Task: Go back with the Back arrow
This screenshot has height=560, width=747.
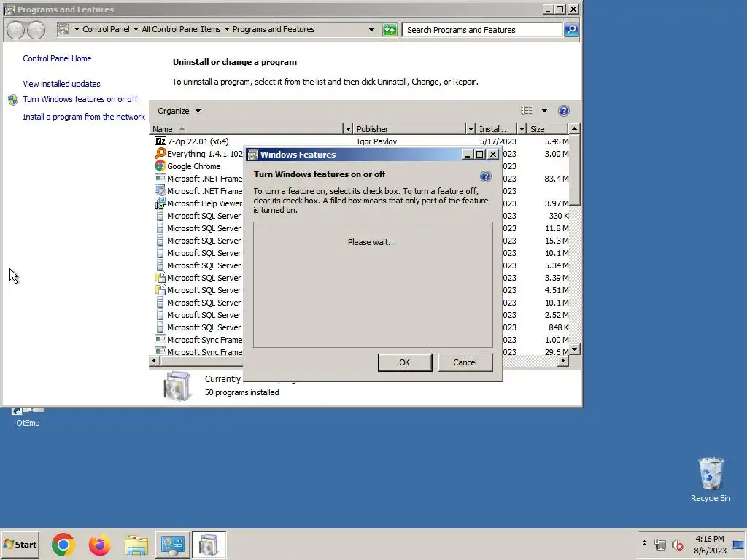Action: 16,30
